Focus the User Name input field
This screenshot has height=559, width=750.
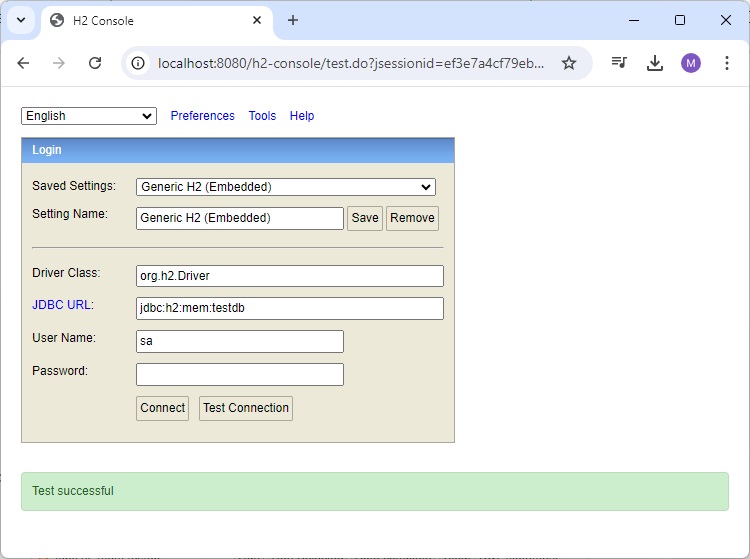tap(240, 341)
